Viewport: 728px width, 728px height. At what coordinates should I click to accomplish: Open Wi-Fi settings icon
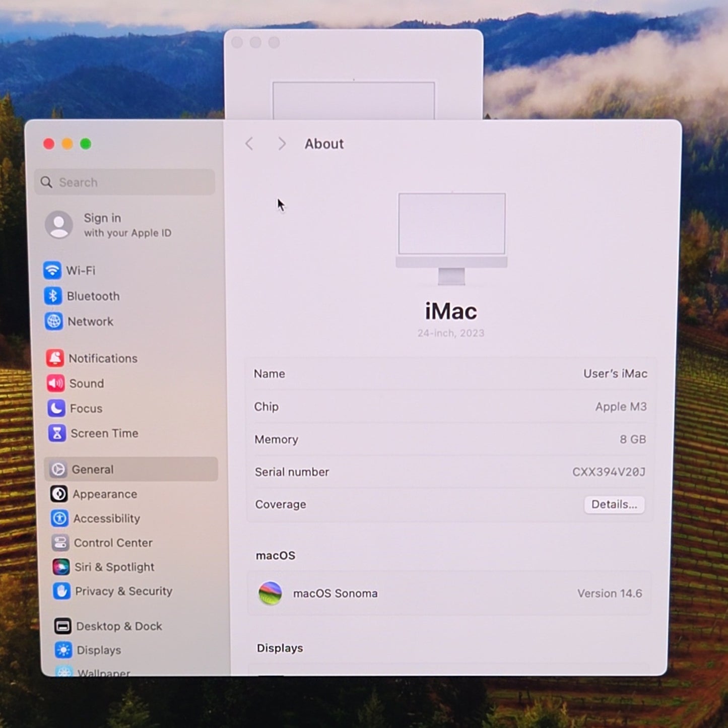click(52, 271)
